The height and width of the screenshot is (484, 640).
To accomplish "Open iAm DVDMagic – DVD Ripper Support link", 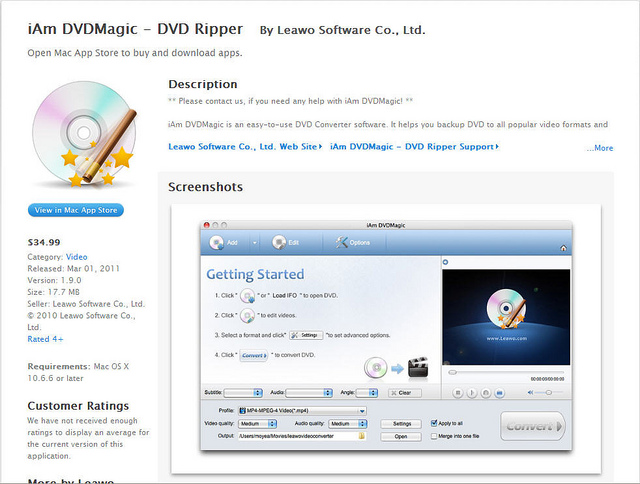I will pos(414,147).
